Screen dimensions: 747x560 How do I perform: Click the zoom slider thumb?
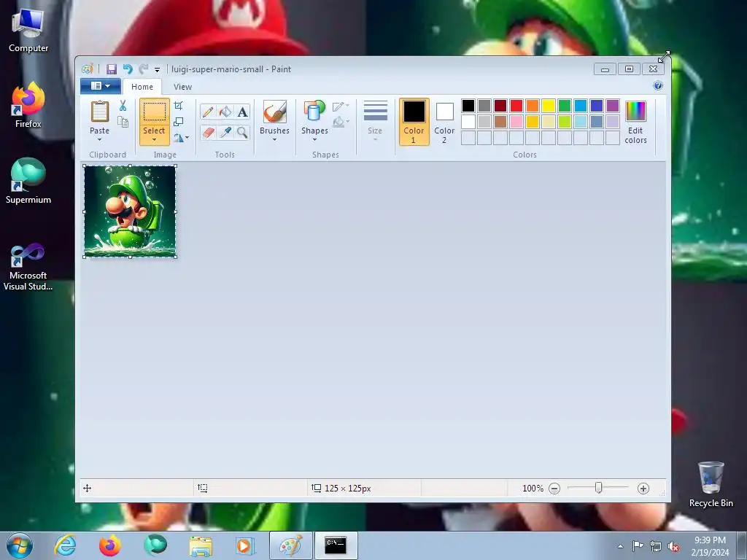tap(599, 488)
